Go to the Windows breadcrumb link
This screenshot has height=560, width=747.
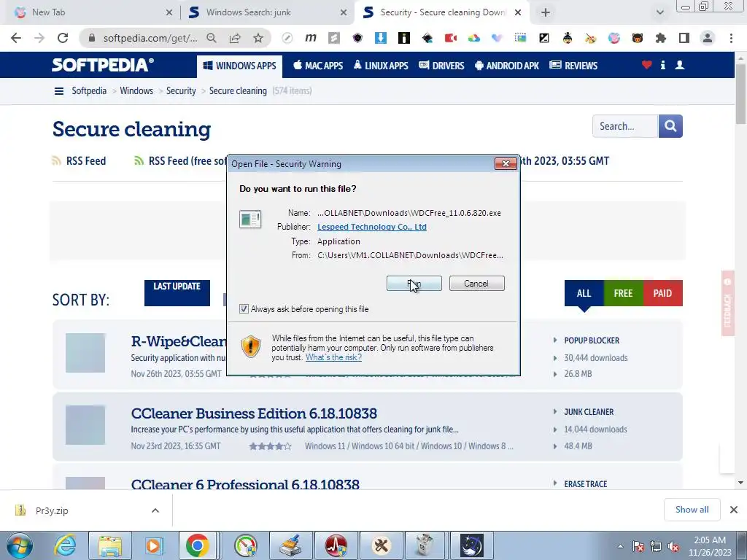(136, 90)
